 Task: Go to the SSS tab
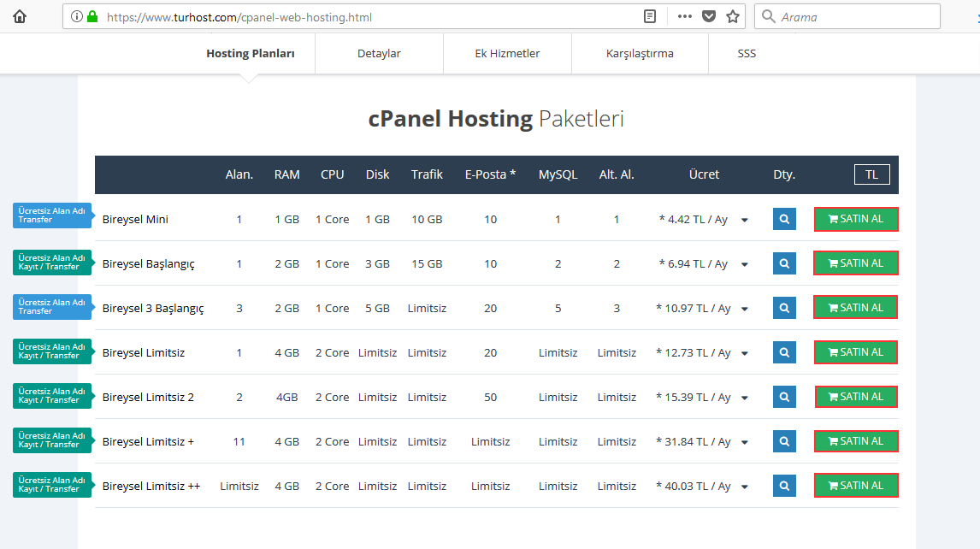747,53
